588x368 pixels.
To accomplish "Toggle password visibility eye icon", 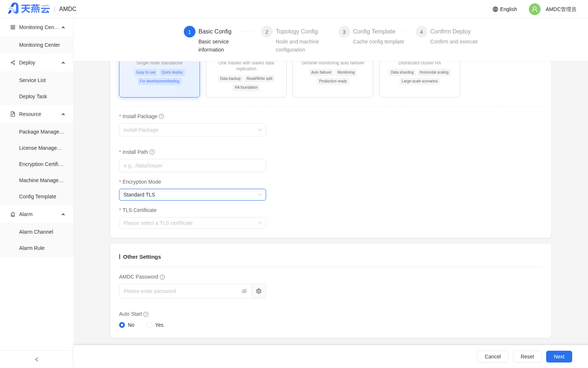I will pyautogui.click(x=244, y=291).
